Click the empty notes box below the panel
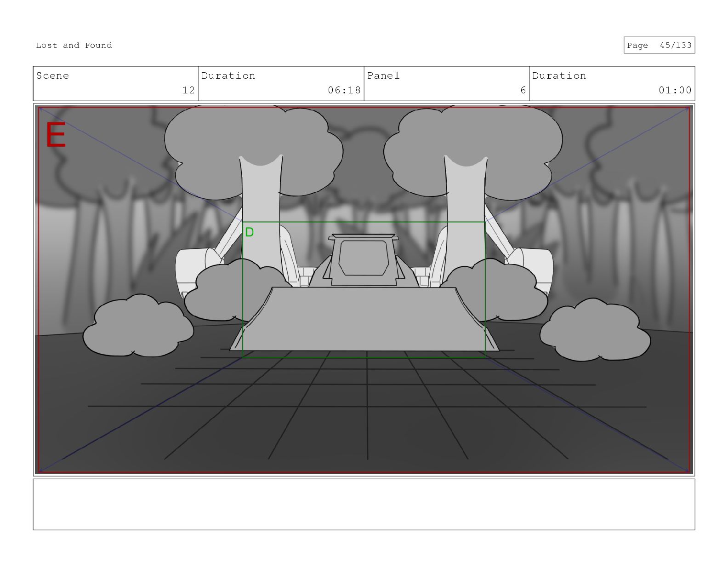Screen dimensions: 728x563 point(364,505)
